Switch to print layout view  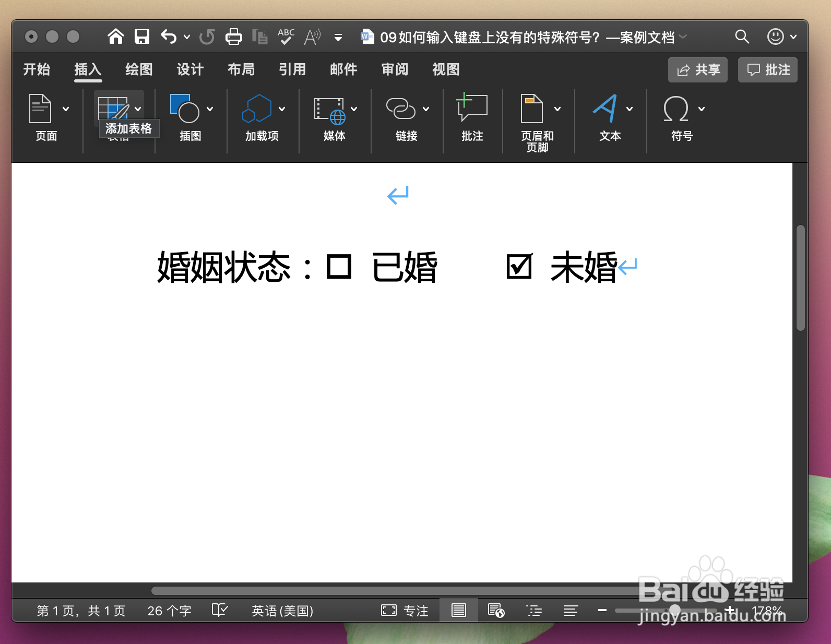click(459, 610)
